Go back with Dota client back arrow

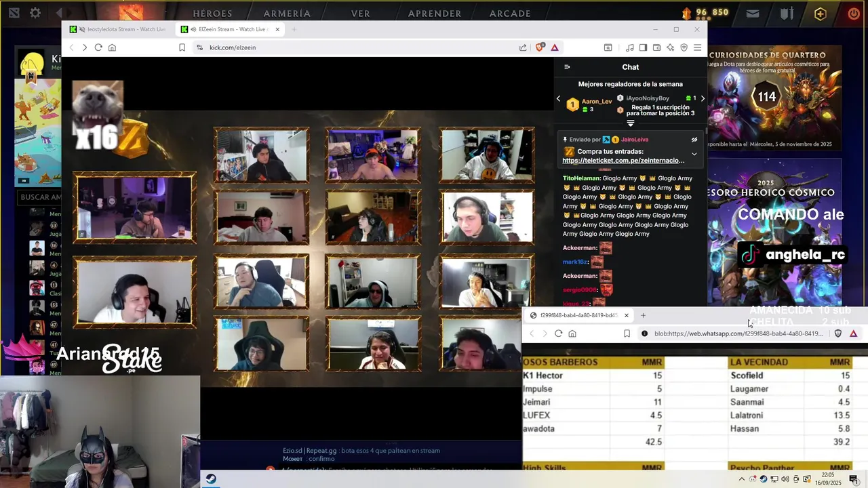[60, 13]
